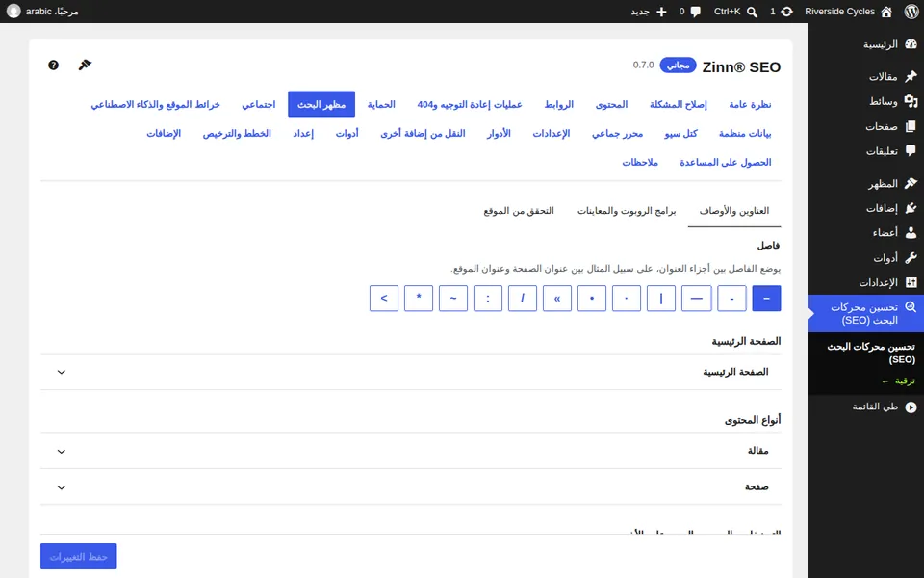The image size is (924, 578).
Task: Collapse menu via طي القائمة
Action: pyautogui.click(x=866, y=407)
